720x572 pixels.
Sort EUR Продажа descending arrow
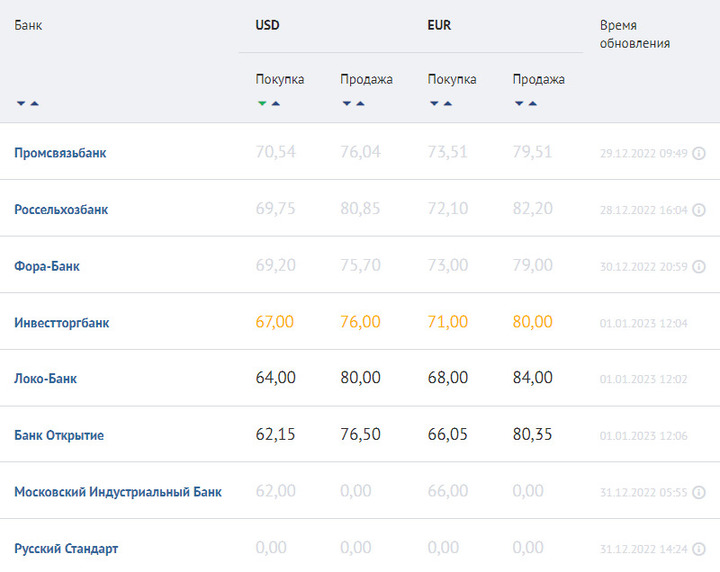519,103
